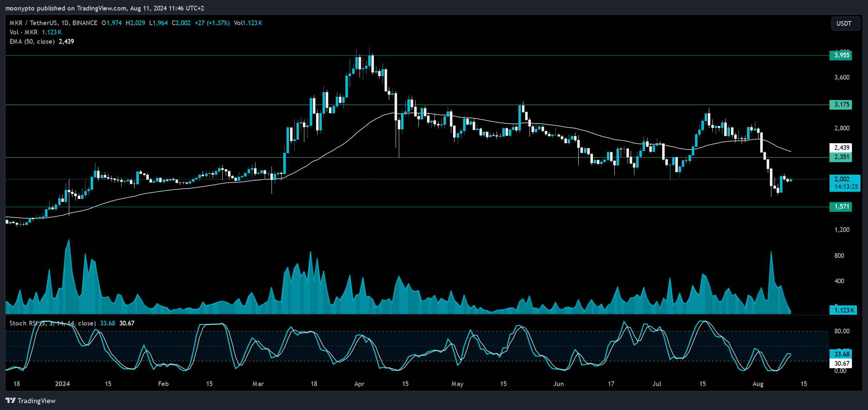Click the 1.123K volume axis label

click(x=843, y=310)
